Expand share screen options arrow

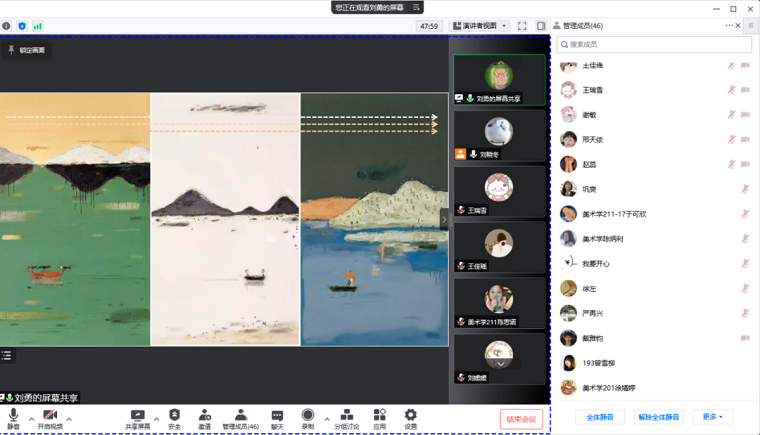pyautogui.click(x=156, y=419)
